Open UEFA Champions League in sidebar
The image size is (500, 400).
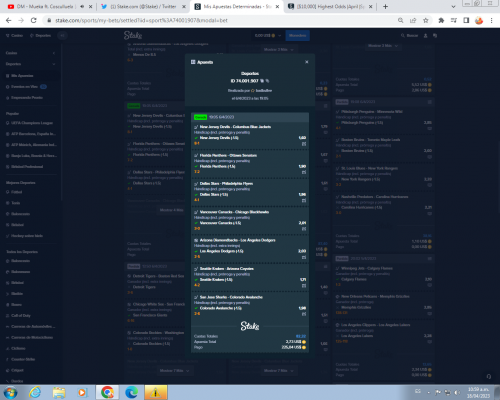29,123
